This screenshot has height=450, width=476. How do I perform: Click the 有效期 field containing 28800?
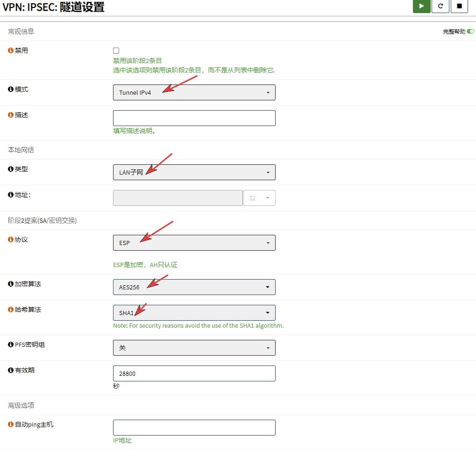pos(194,373)
